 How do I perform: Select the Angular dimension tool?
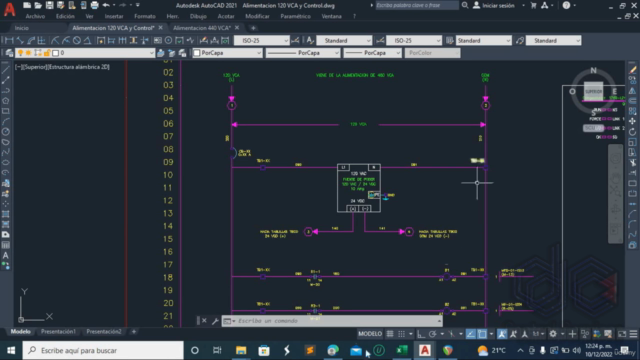87,40
